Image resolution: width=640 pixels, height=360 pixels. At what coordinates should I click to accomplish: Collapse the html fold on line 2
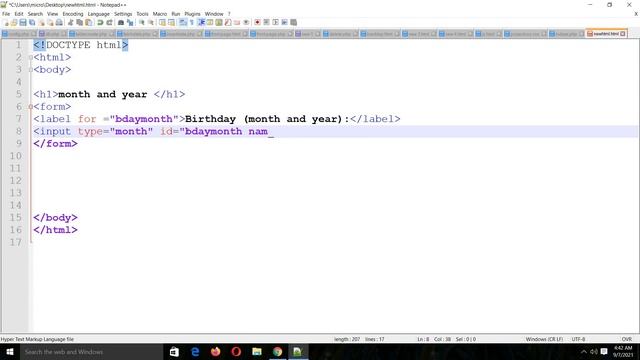(x=31, y=58)
